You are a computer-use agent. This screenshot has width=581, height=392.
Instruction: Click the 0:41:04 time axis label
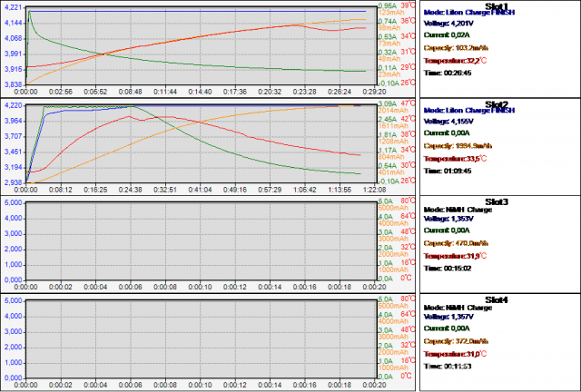click(x=200, y=190)
